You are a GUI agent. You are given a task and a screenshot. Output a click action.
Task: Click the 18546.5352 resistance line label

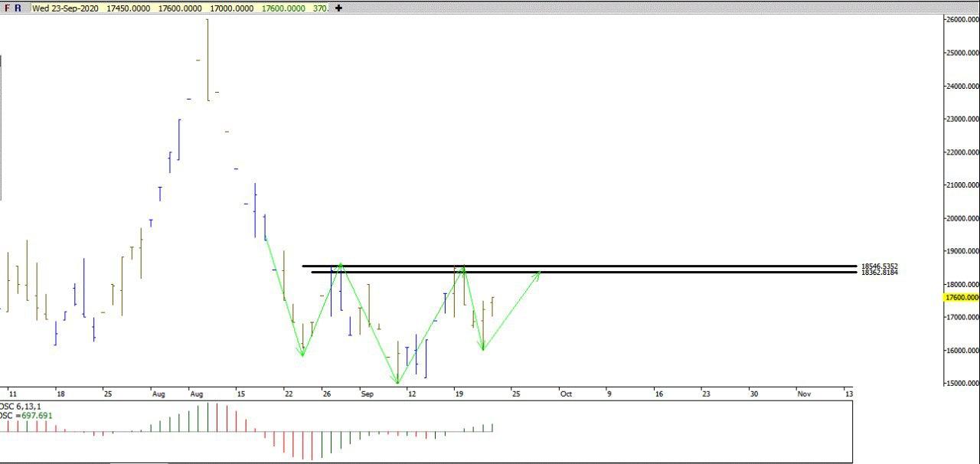pos(879,266)
